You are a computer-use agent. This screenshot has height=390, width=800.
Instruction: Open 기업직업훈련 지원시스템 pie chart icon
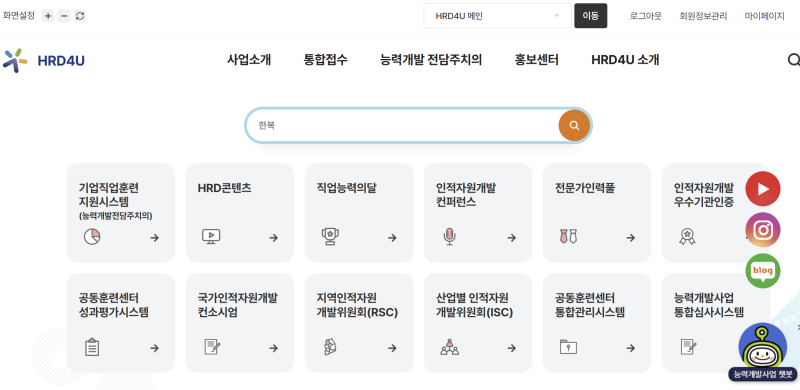[x=92, y=237]
